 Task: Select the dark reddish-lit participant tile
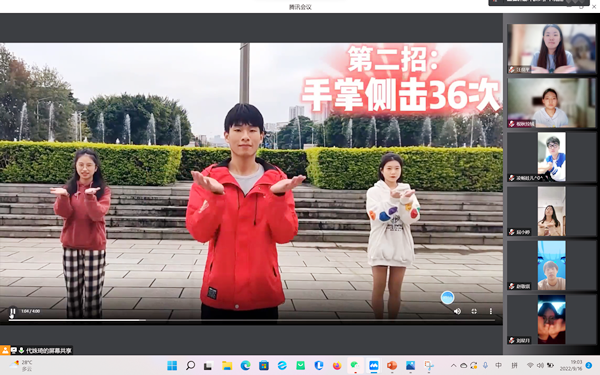551,320
